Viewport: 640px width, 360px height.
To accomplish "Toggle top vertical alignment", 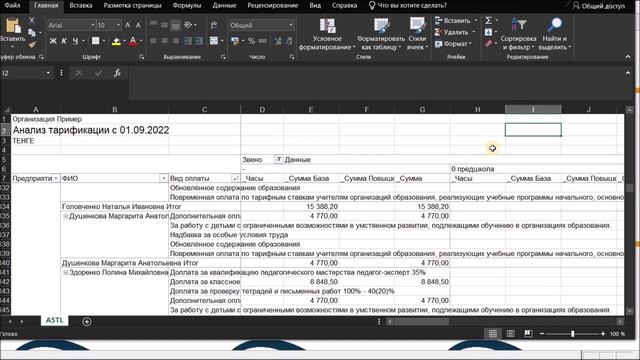I will [x=153, y=24].
